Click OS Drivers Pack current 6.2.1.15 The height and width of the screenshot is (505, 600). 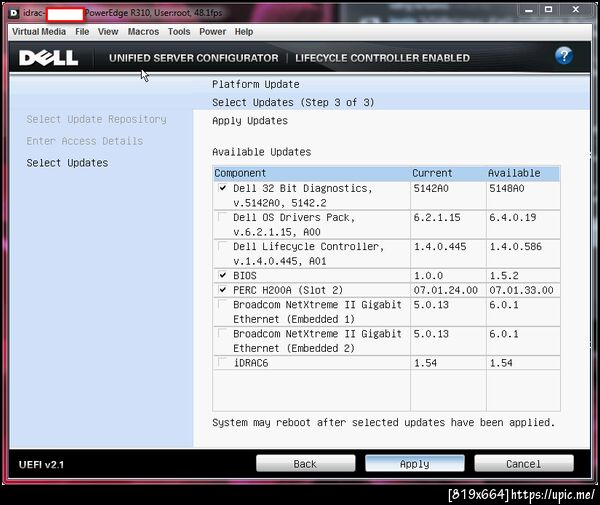(437, 217)
